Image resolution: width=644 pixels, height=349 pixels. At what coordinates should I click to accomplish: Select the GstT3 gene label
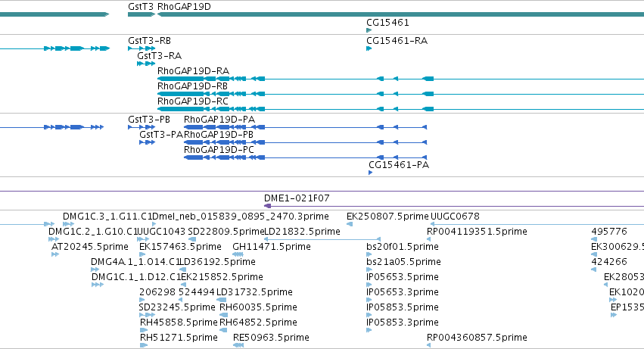(x=141, y=7)
